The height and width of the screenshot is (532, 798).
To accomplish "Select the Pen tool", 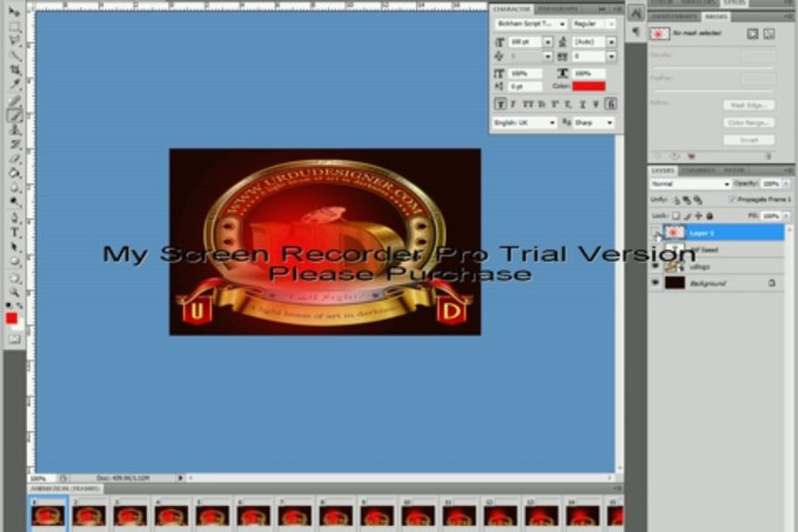I will (x=14, y=219).
